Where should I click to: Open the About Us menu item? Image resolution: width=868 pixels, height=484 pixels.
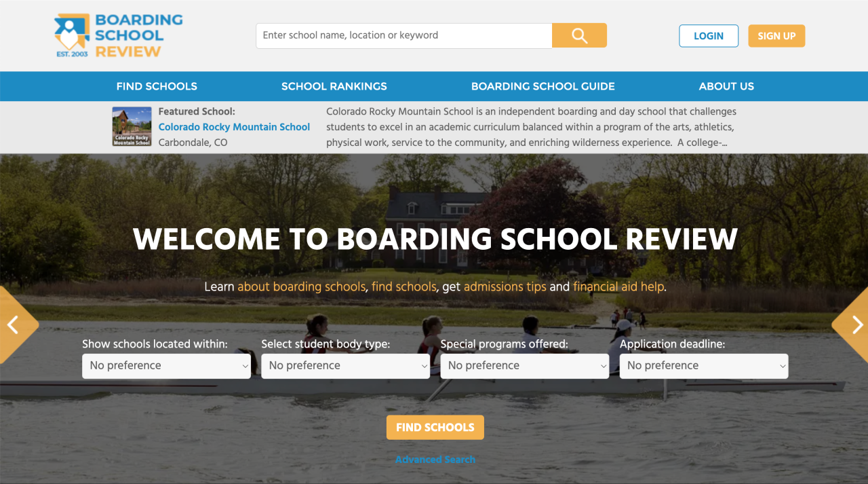[726, 86]
